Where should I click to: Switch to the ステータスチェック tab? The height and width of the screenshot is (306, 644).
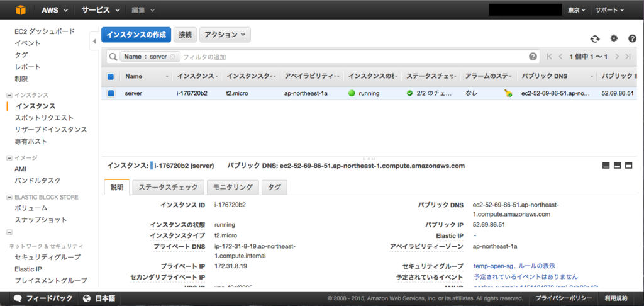pos(168,187)
